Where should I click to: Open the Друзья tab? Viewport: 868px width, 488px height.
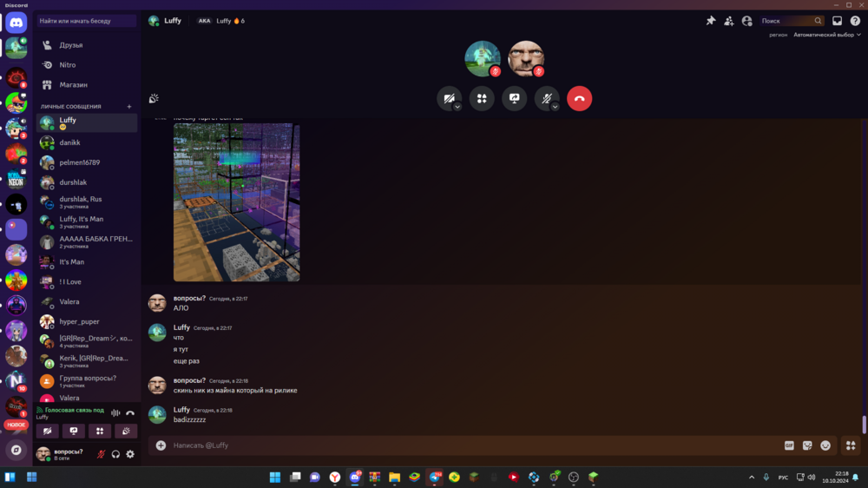point(86,45)
